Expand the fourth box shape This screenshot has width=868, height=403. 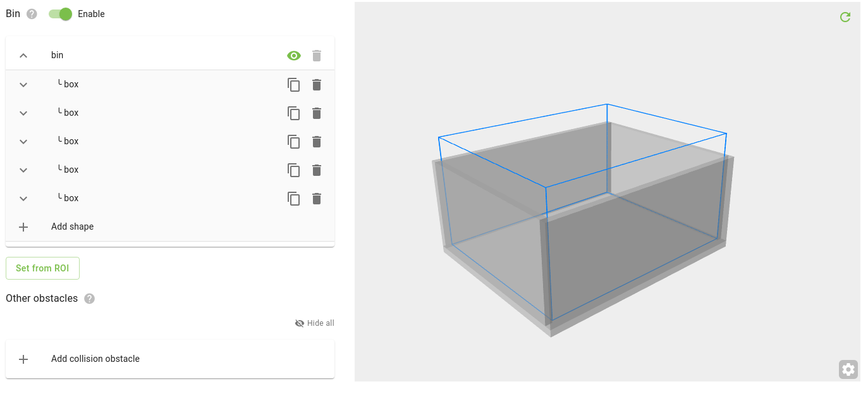23,170
